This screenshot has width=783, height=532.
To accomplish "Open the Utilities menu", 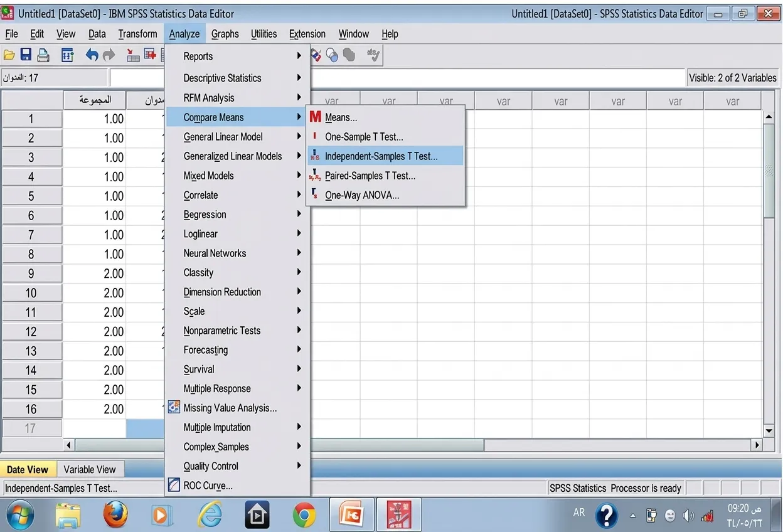I will [x=264, y=34].
